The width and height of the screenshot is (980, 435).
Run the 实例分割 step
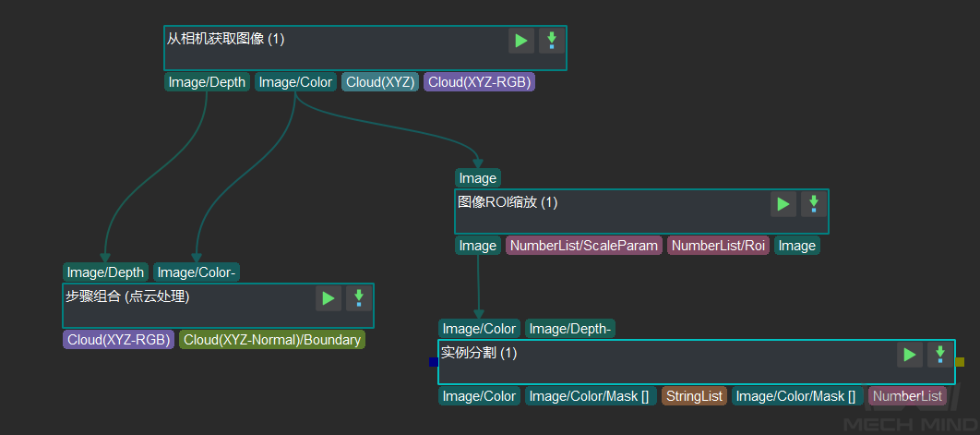pos(910,355)
